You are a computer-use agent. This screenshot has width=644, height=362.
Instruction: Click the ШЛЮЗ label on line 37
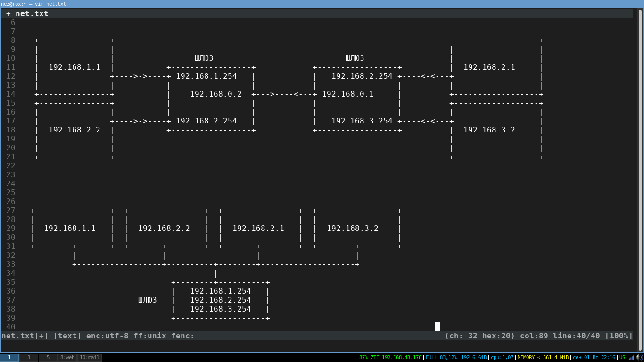(x=148, y=300)
